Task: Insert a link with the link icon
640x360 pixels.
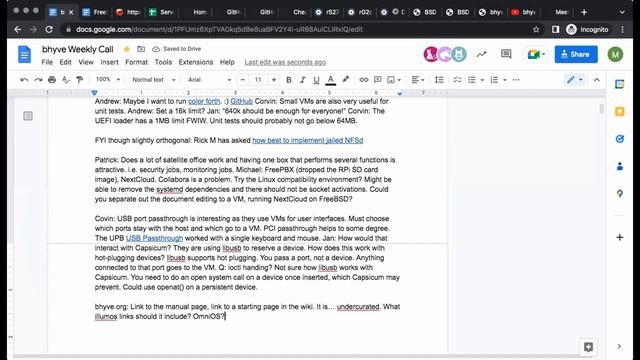Action: (x=363, y=80)
